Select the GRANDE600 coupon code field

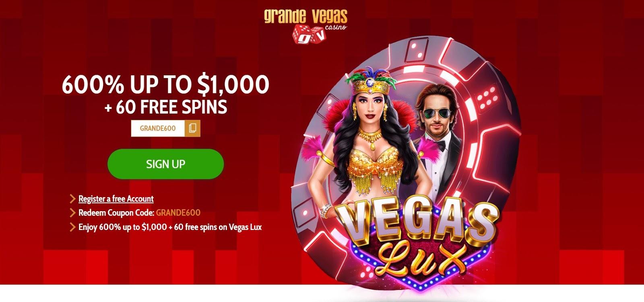click(x=158, y=129)
